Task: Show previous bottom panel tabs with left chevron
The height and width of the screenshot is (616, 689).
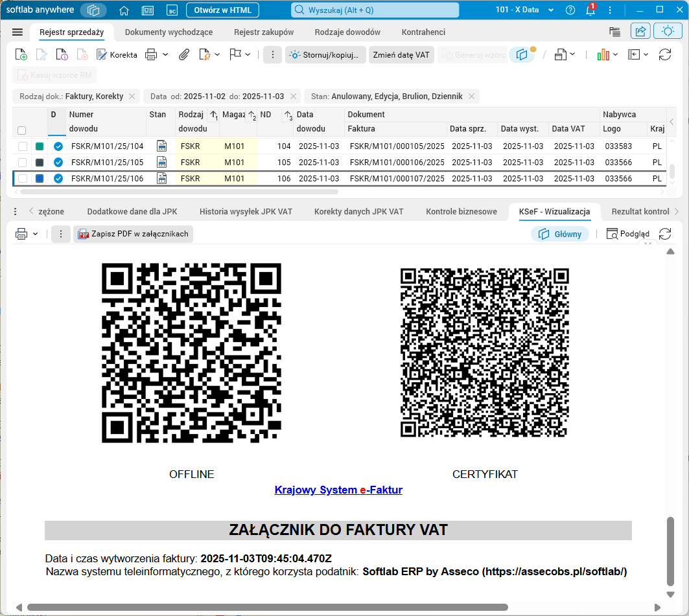Action: 31,211
